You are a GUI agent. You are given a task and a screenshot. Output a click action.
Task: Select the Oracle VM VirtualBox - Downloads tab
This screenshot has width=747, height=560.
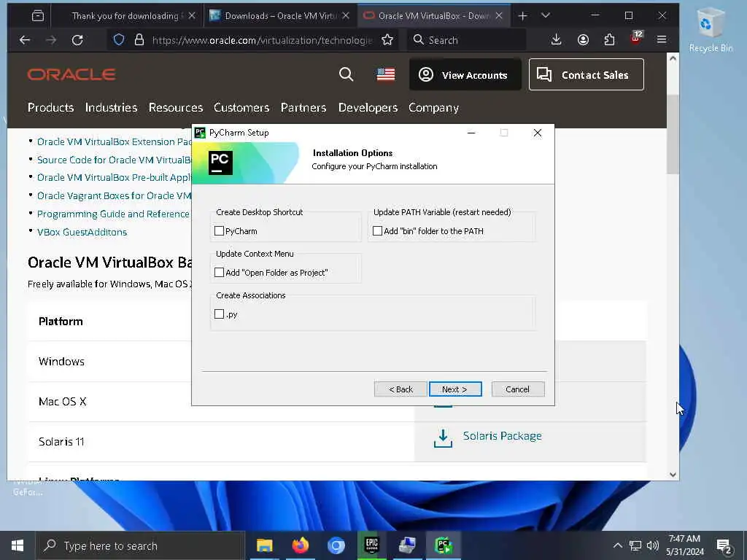(433, 16)
